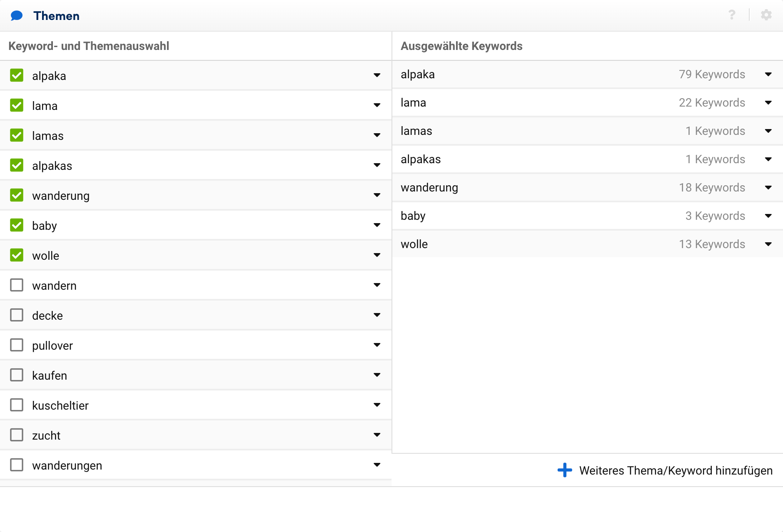The height and width of the screenshot is (532, 783).
Task: Expand the pullover dropdown arrow
Action: click(x=377, y=345)
